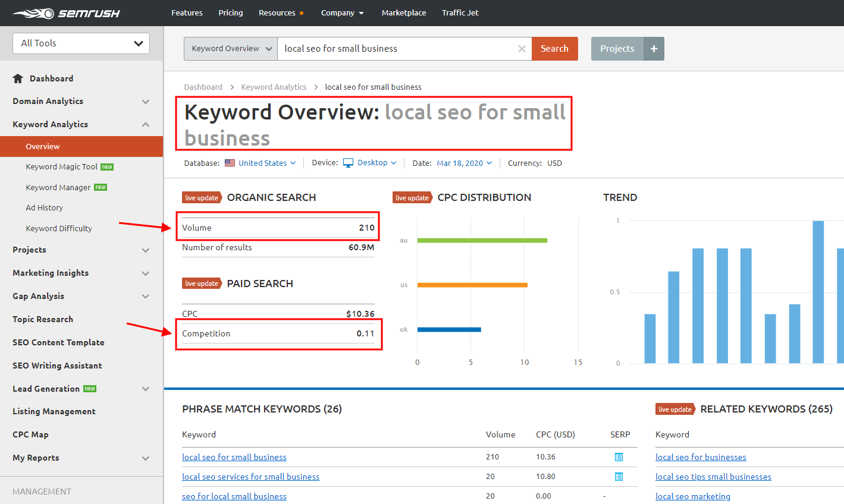Expand the Marketing Insights section
The width and height of the screenshot is (844, 504).
pyautogui.click(x=146, y=273)
